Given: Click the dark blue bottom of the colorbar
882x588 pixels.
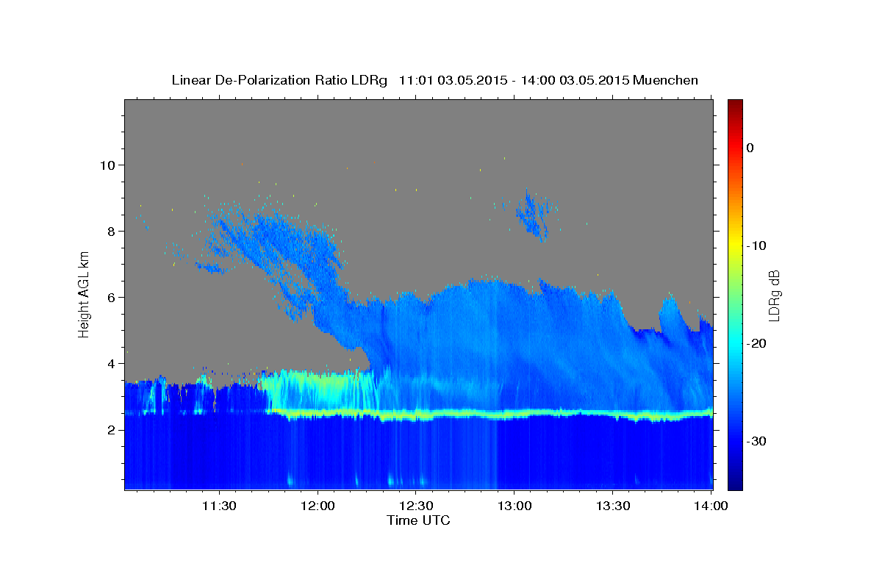Looking at the screenshot, I should (735, 481).
